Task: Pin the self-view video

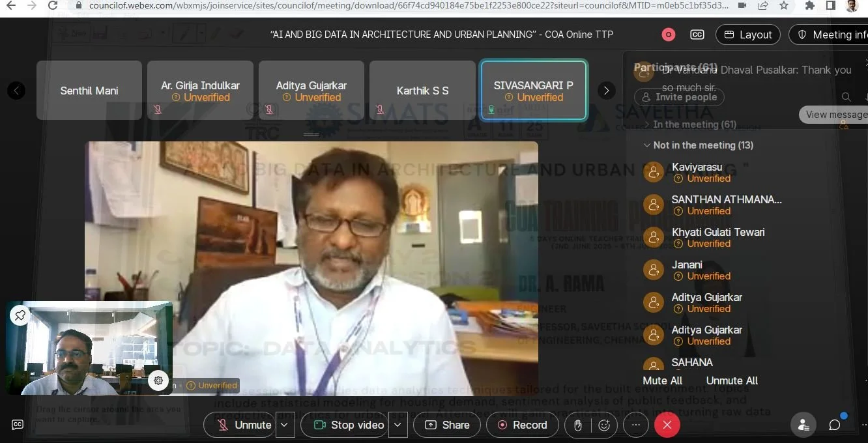Action: [x=20, y=315]
